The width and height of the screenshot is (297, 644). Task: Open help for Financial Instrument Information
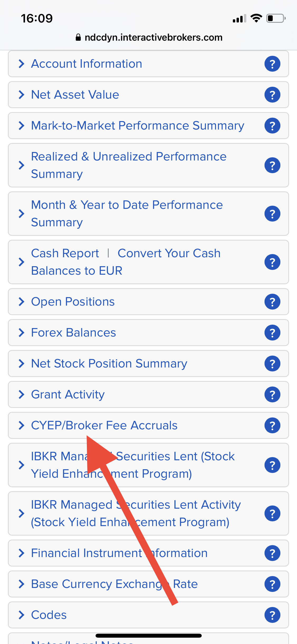pyautogui.click(x=272, y=553)
